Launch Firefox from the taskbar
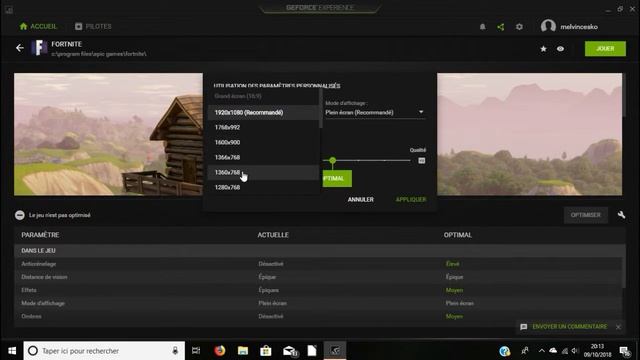 coord(220,351)
